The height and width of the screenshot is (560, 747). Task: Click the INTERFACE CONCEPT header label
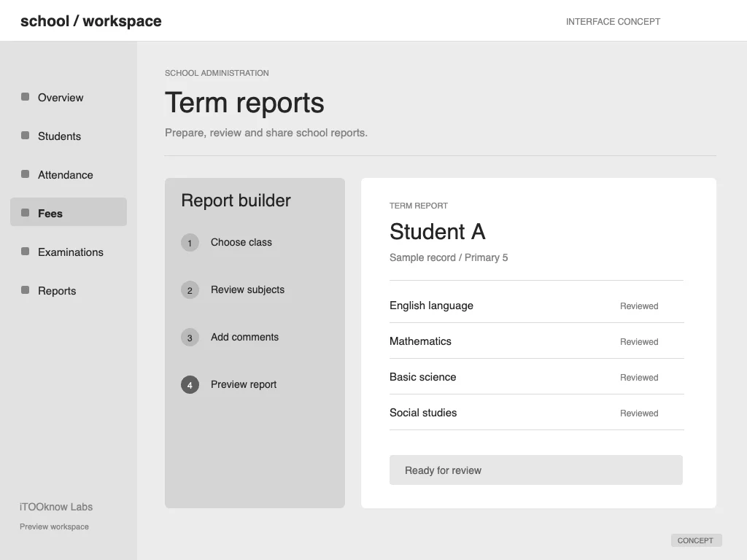coord(613,21)
